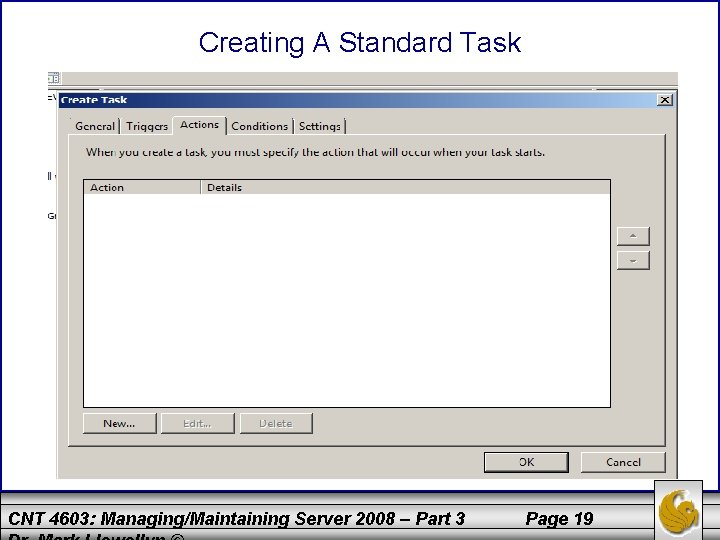Select the Actions tab
This screenshot has height=540, width=720.
pos(199,125)
